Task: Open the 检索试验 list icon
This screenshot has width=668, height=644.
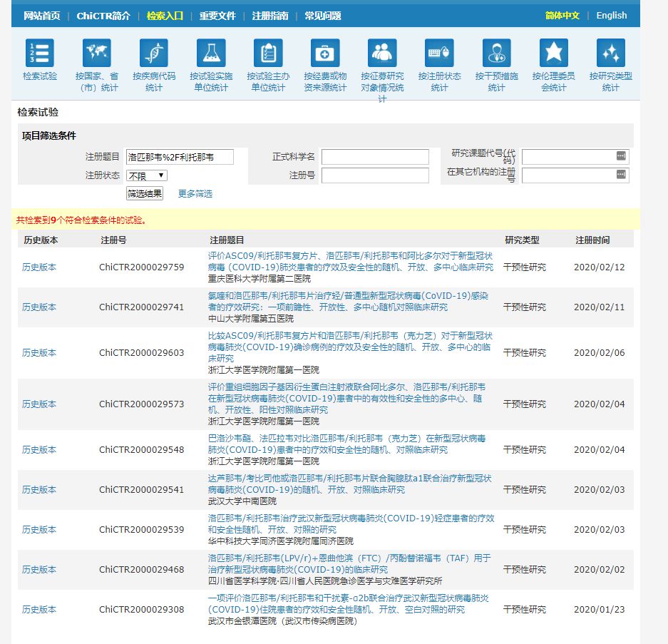Action: pyautogui.click(x=40, y=53)
